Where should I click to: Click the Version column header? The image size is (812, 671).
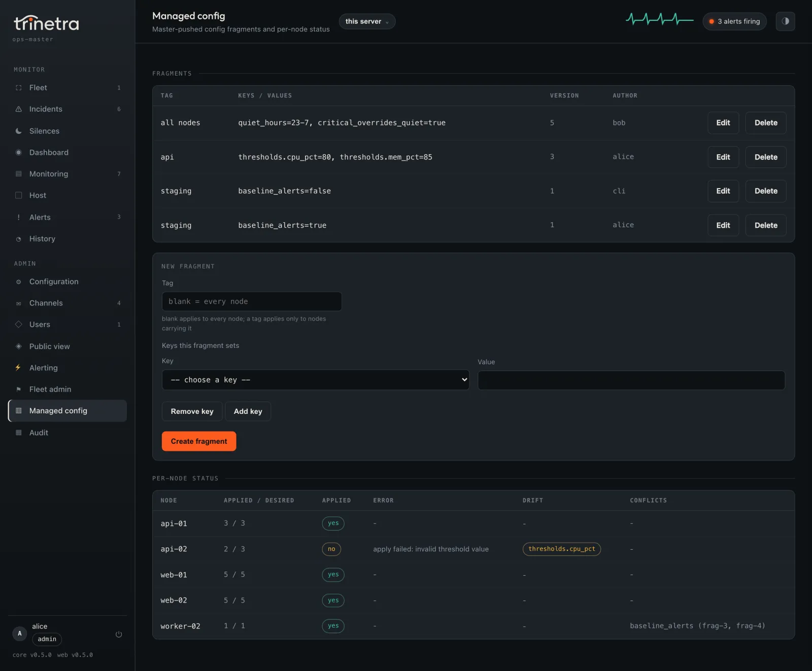pos(564,95)
